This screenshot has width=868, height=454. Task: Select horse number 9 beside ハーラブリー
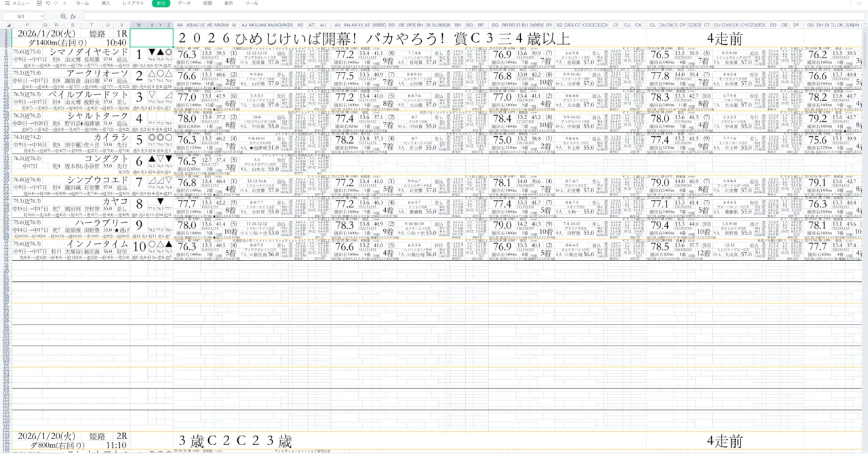(139, 226)
